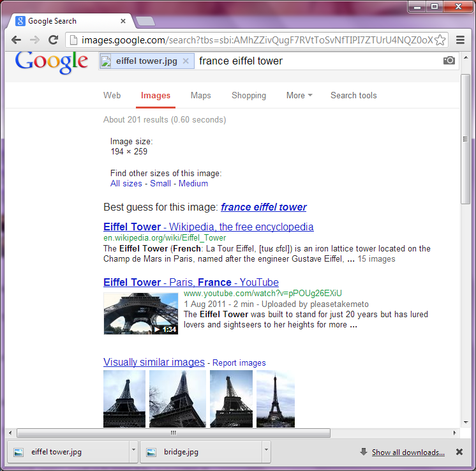Screen dimensions: 476x471
Task: Click the Google logo
Action: click(52, 63)
